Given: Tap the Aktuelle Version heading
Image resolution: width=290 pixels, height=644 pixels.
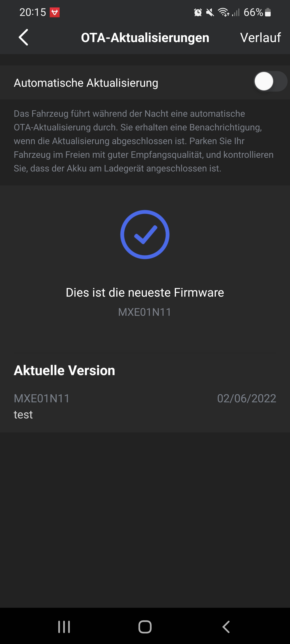Looking at the screenshot, I should [64, 370].
